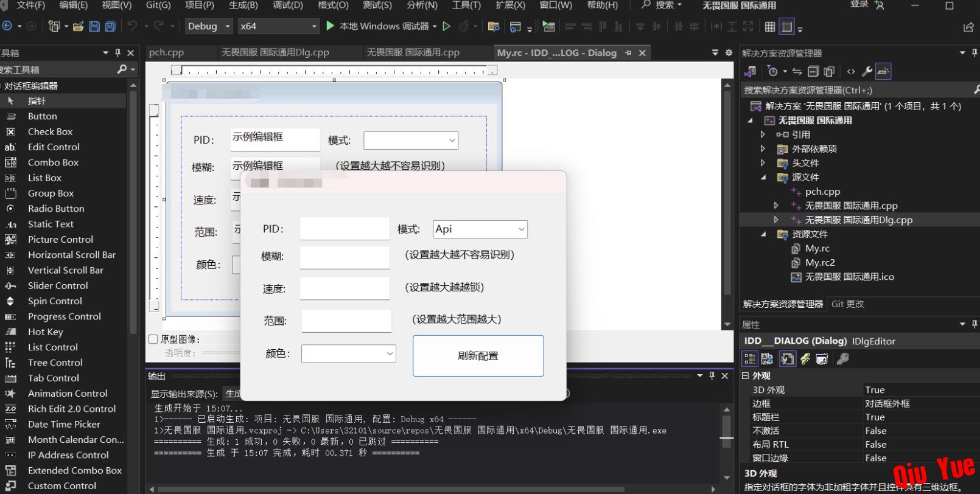Click the lightning bolt Events icon in Properties
This screenshot has height=494, width=980.
(805, 359)
